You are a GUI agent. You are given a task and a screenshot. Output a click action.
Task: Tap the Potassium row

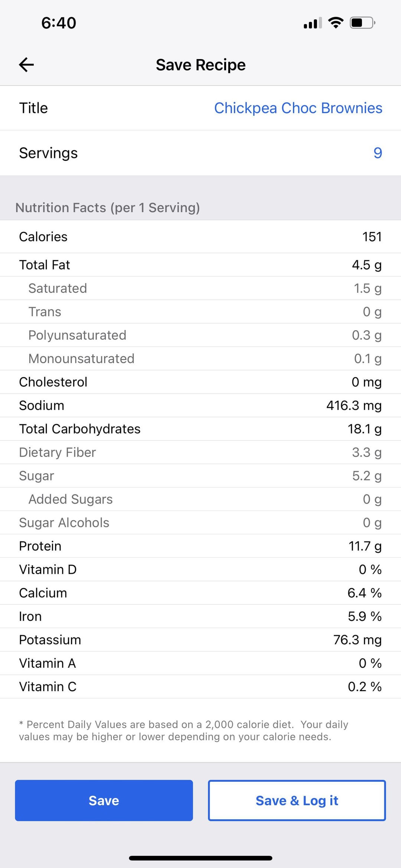coord(200,639)
